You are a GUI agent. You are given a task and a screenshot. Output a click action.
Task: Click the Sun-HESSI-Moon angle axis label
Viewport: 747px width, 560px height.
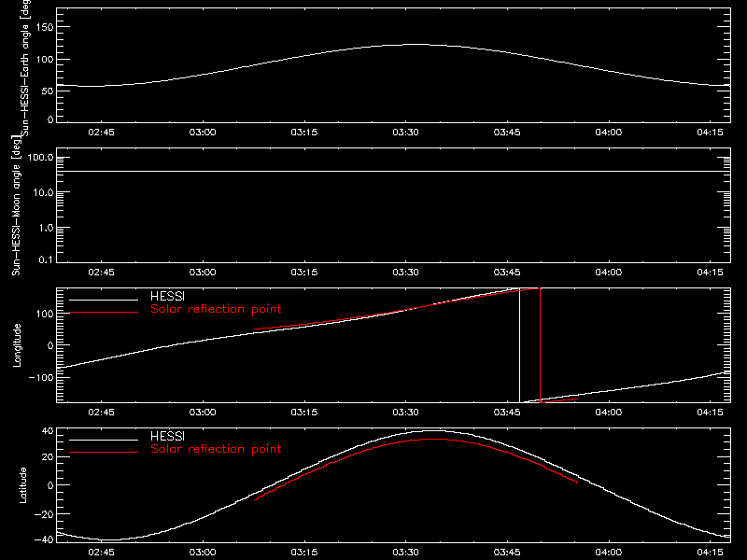pos(16,205)
